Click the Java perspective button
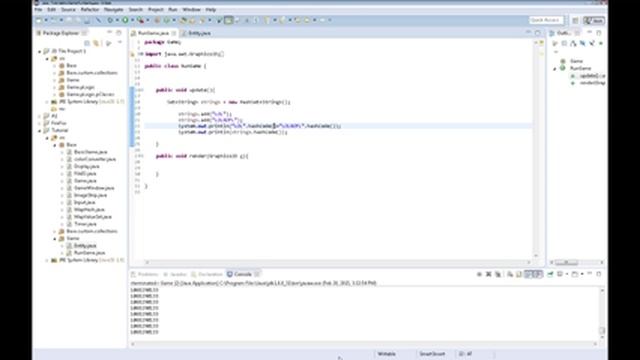Viewport: 640px width, 360px height. click(x=594, y=20)
